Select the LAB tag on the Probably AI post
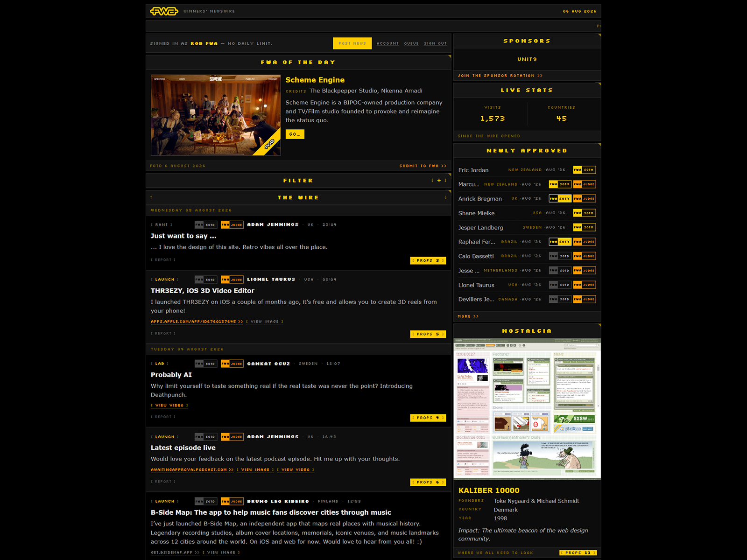747x560 pixels. pyautogui.click(x=160, y=364)
